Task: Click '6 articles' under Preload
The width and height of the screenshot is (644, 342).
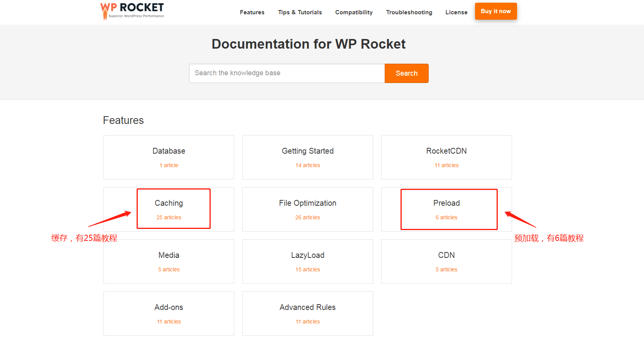Action: [446, 217]
